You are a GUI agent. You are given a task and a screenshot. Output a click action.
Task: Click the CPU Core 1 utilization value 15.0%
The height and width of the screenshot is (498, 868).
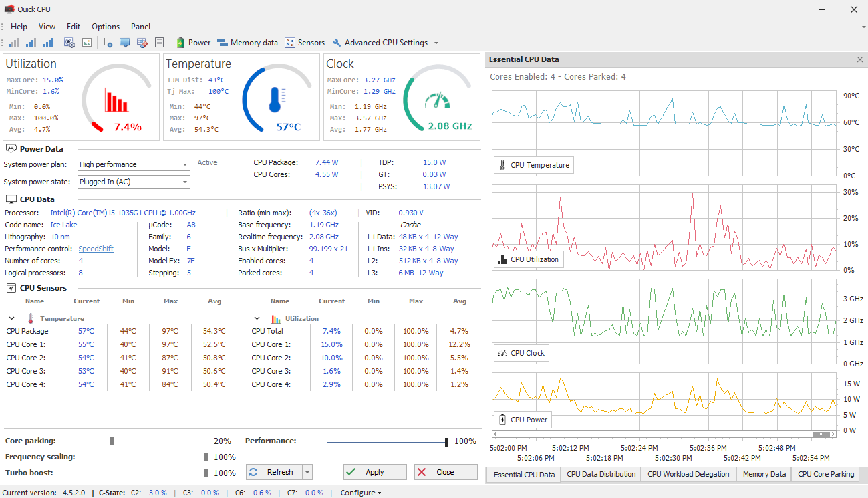tap(331, 344)
